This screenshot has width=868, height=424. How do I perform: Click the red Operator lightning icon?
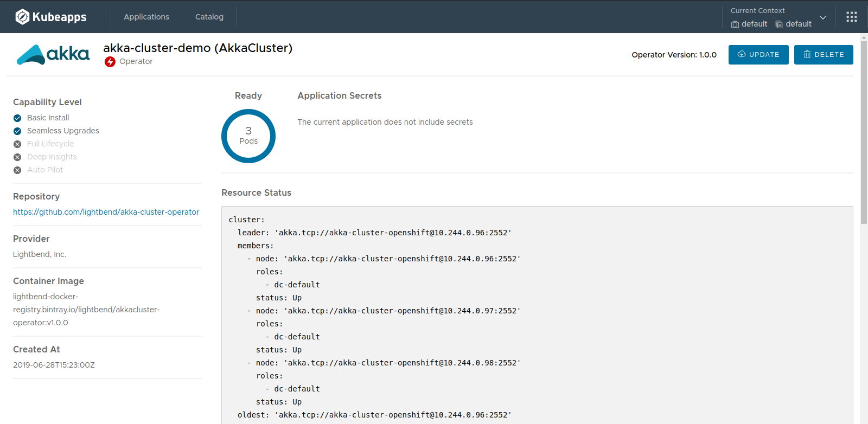pyautogui.click(x=110, y=62)
